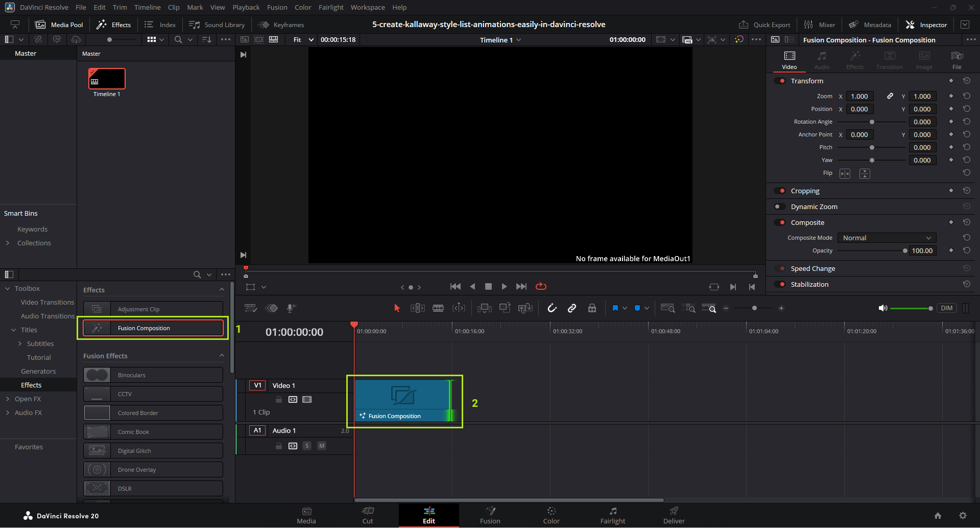Image resolution: width=980 pixels, height=528 pixels.
Task: Click the Quick Export button
Action: pyautogui.click(x=764, y=25)
